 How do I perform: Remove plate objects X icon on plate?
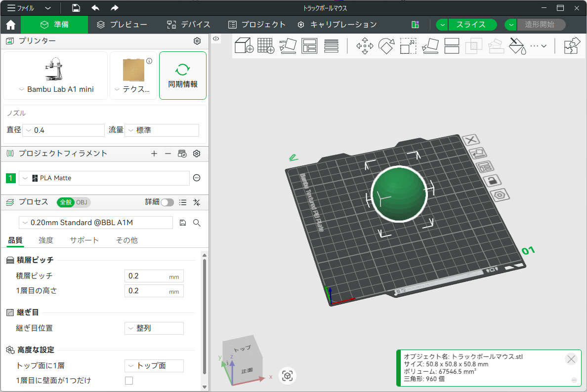pyautogui.click(x=470, y=140)
